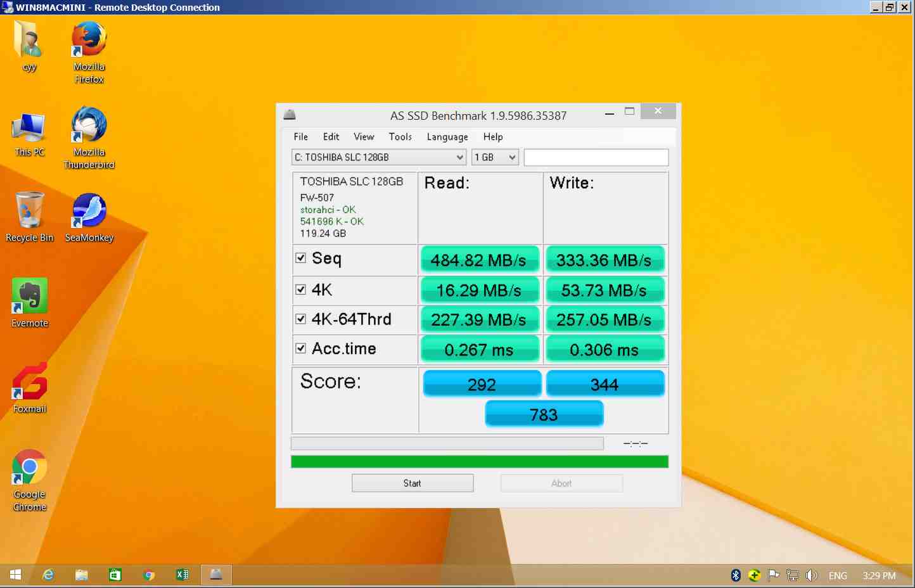Select the Recycle Bin icon

pos(29,217)
